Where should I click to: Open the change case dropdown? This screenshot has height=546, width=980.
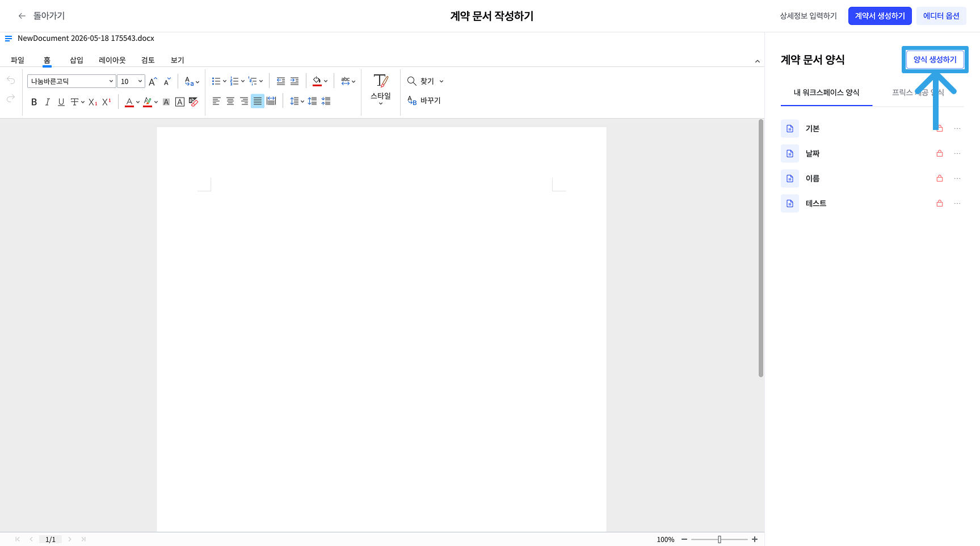192,82
